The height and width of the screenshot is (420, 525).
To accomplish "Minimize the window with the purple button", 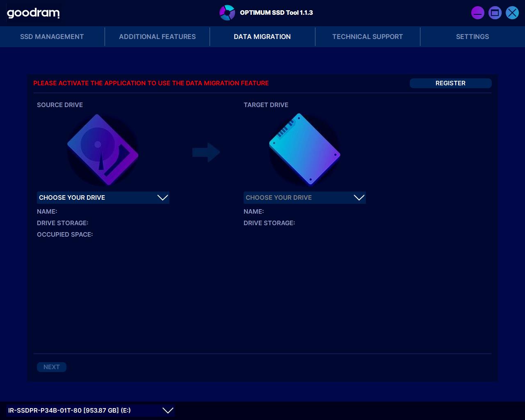I will point(477,13).
